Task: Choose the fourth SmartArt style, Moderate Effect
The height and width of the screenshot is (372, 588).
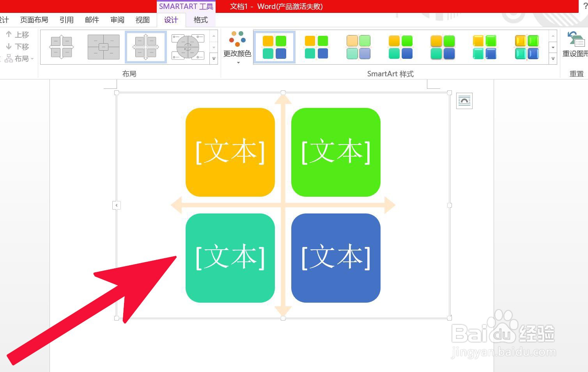Action: point(400,47)
